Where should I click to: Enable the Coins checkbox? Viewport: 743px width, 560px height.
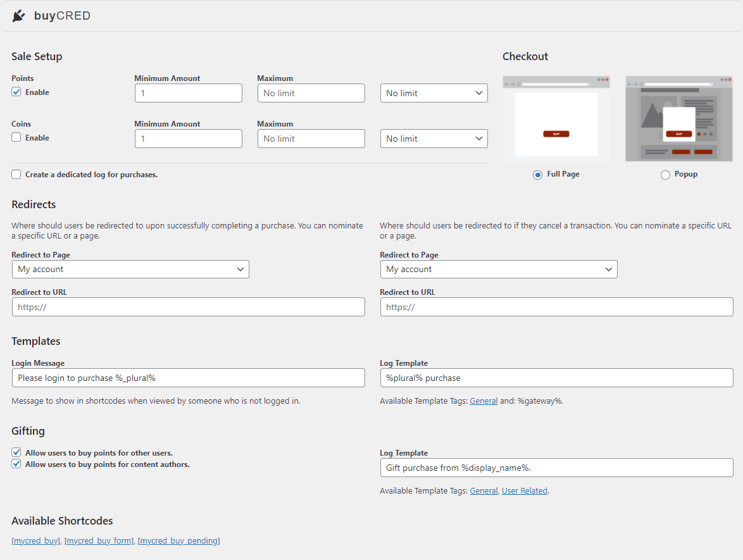tap(15, 137)
